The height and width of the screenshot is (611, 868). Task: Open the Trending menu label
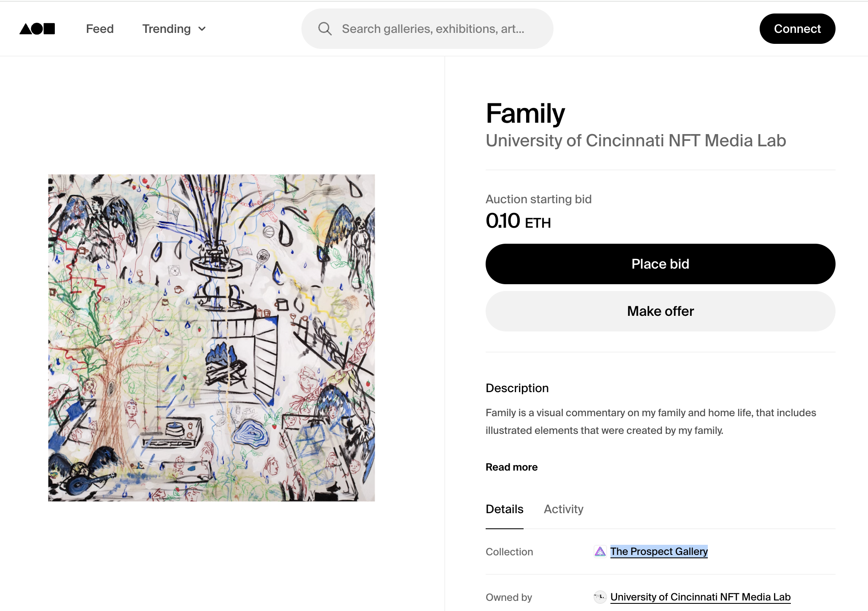click(166, 29)
